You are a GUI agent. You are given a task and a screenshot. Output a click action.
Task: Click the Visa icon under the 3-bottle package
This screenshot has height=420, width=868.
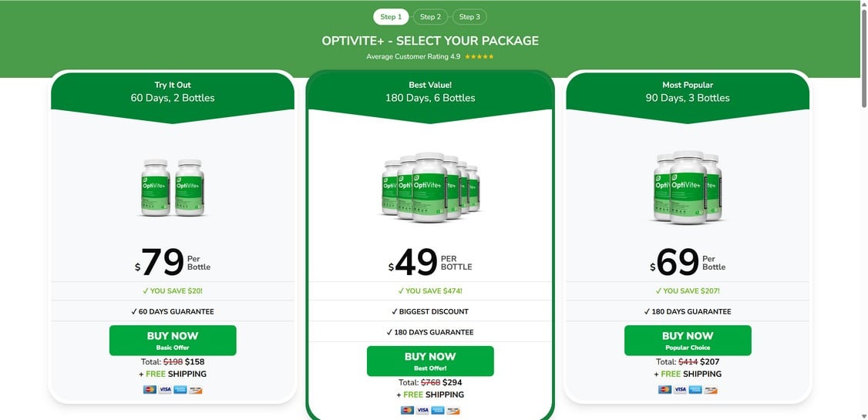(680, 390)
